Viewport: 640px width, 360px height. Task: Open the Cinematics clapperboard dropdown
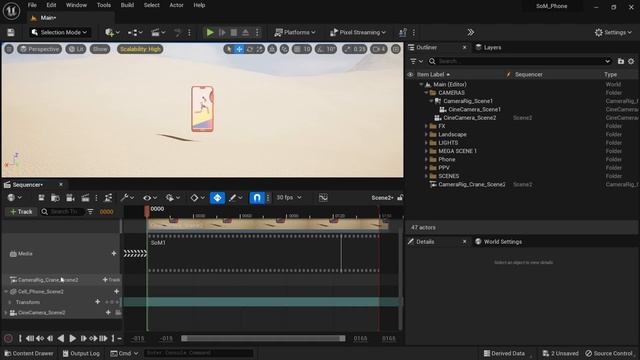pyautogui.click(x=158, y=32)
